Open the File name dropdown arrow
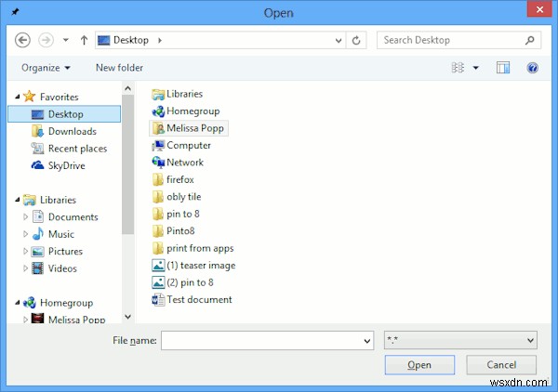Screen dimensions: 558x392 point(367,341)
